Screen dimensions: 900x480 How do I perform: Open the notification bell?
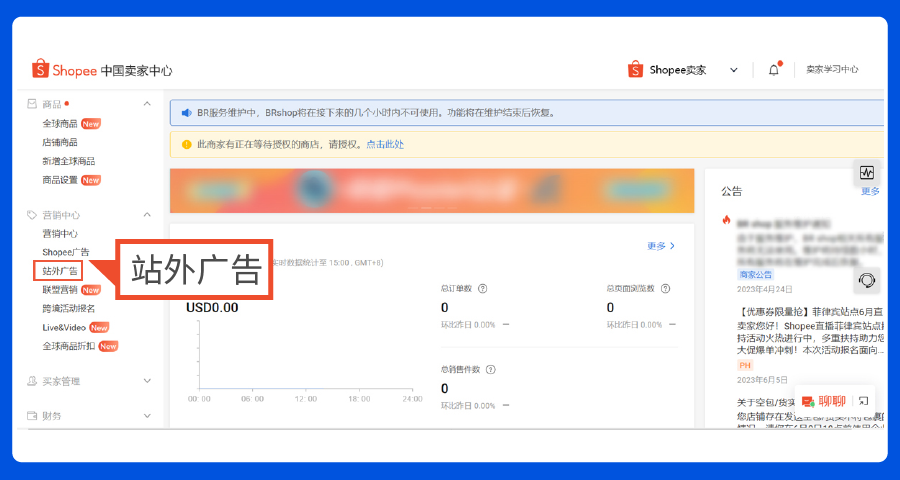(774, 70)
